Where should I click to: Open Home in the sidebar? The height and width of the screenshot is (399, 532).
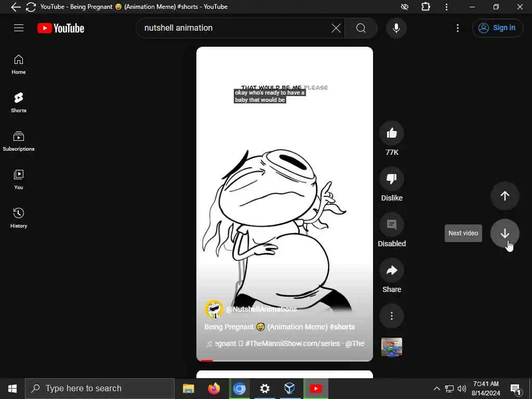click(x=19, y=64)
